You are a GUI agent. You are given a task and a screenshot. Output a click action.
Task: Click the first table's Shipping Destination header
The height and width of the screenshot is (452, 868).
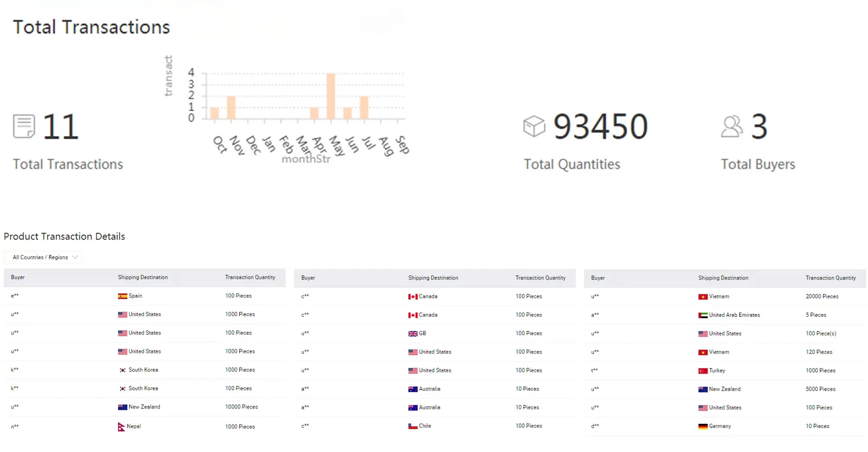point(143,277)
